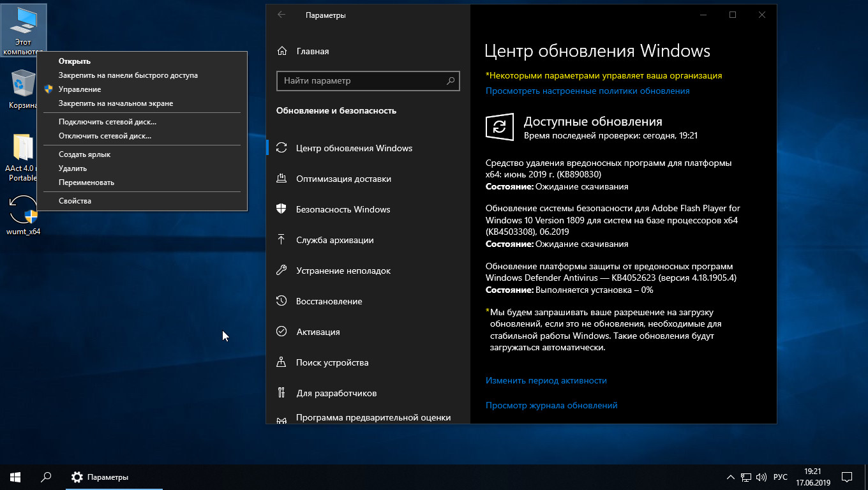The width and height of the screenshot is (868, 490).
Task: Open Поиск устройства sidebar entry
Action: pos(368,362)
